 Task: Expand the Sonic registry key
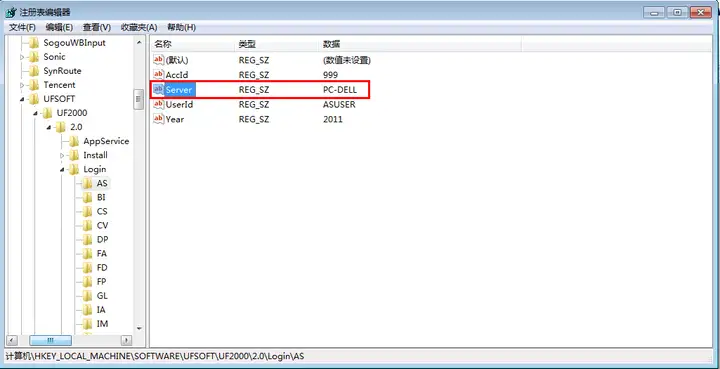pyautogui.click(x=22, y=57)
